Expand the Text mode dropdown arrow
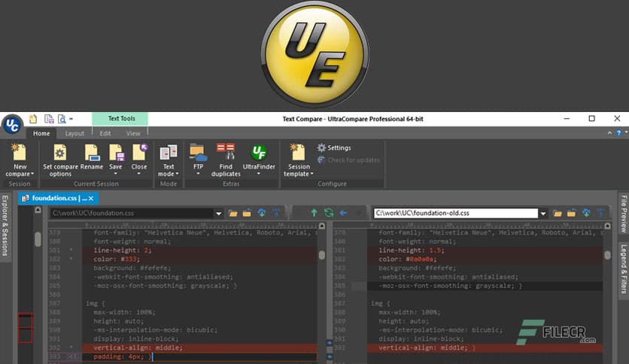This screenshot has width=629, height=364. point(177,174)
